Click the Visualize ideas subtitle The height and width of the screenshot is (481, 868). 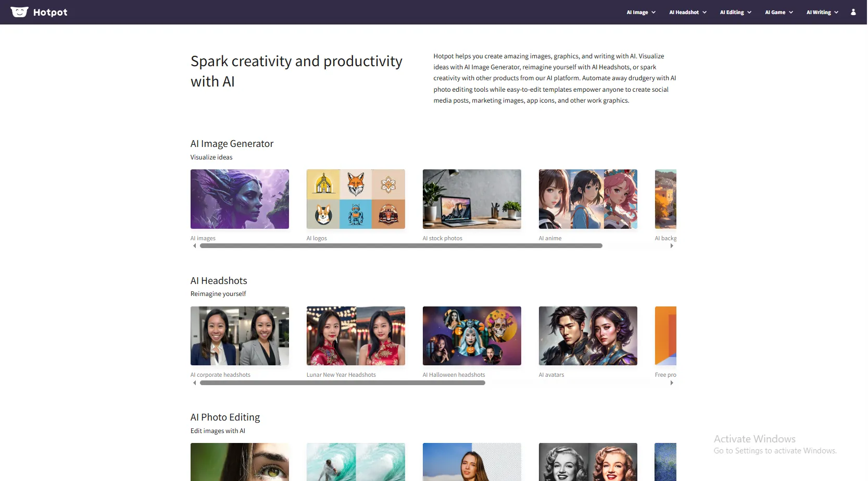(x=211, y=157)
